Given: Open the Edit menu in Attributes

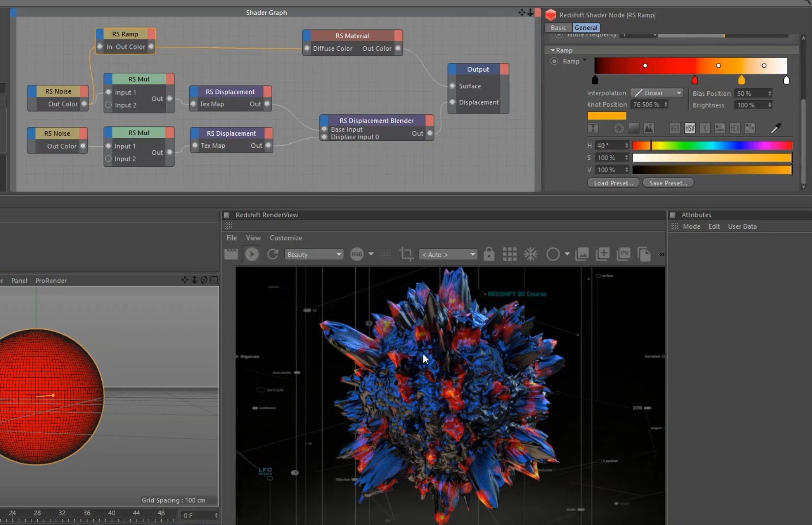Looking at the screenshot, I should coord(714,227).
